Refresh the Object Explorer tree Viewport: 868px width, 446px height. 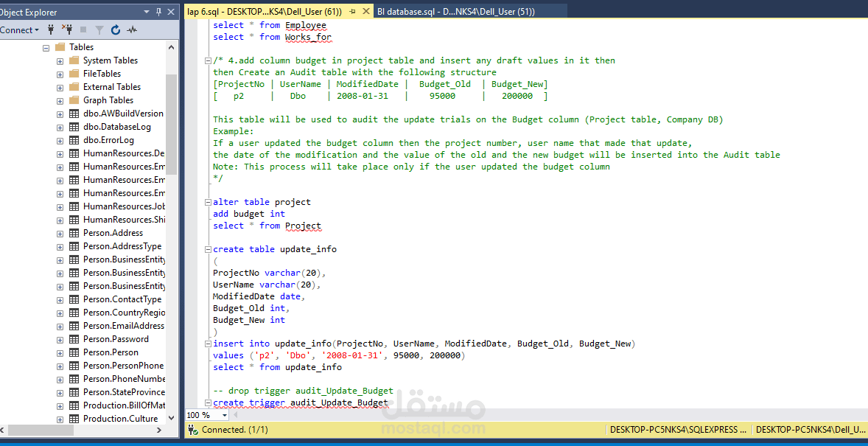click(x=116, y=30)
